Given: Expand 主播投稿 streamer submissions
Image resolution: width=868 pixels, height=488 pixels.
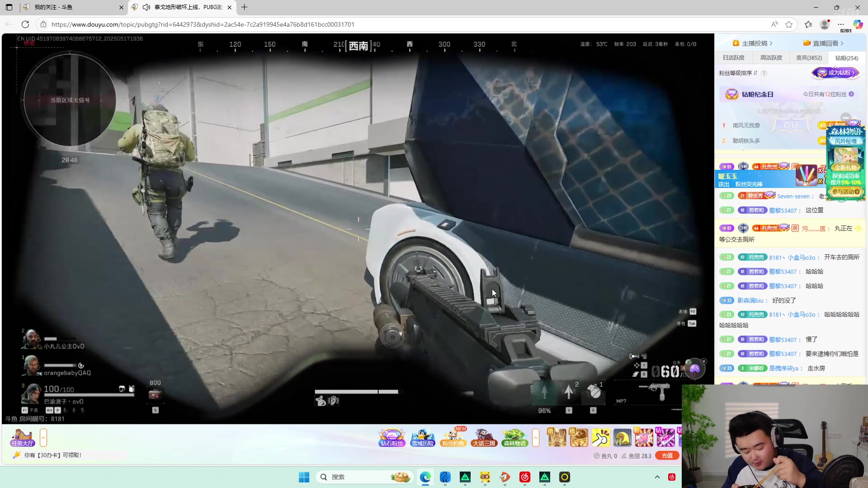Looking at the screenshot, I should (x=753, y=43).
